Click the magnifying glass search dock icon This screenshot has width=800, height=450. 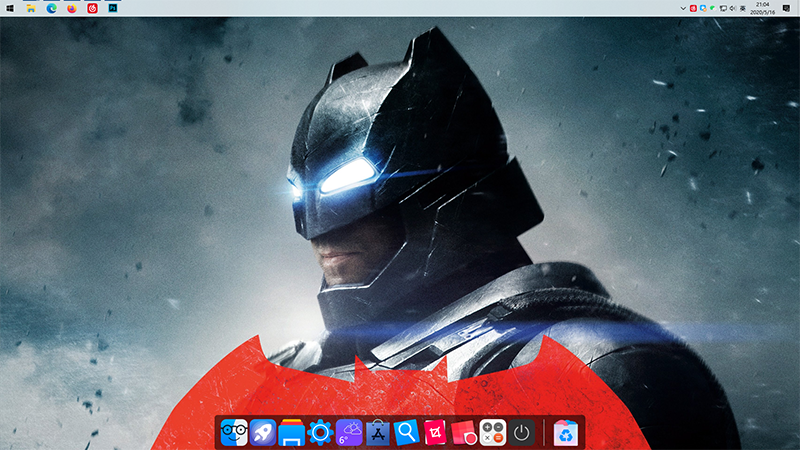coord(407,432)
